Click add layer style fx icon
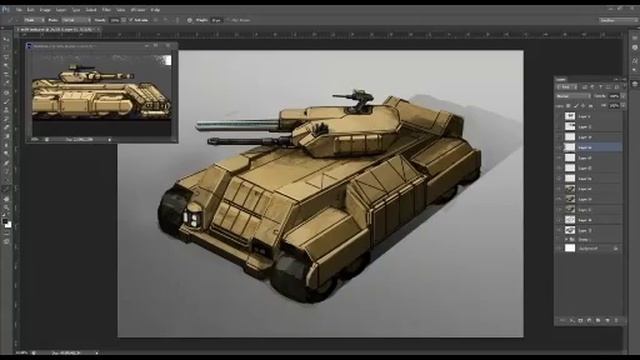The height and width of the screenshot is (360, 640). pyautogui.click(x=571, y=321)
